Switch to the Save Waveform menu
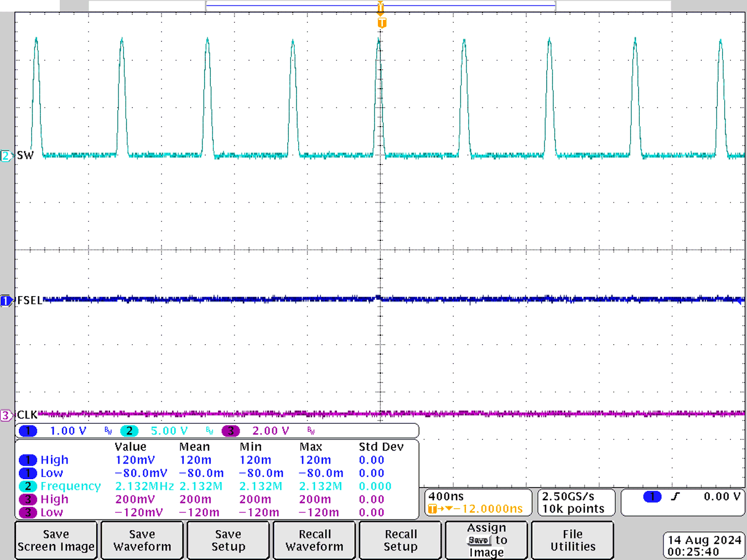 pyautogui.click(x=142, y=540)
